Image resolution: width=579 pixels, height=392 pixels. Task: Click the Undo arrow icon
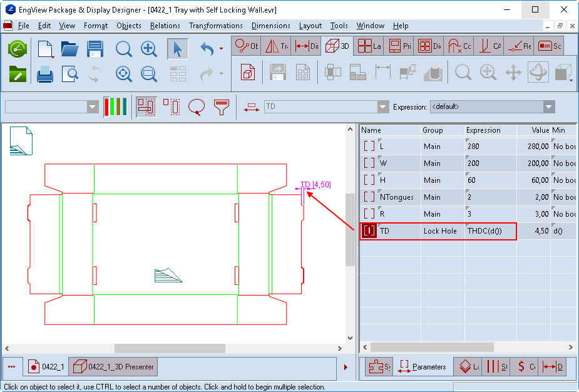pyautogui.click(x=207, y=49)
